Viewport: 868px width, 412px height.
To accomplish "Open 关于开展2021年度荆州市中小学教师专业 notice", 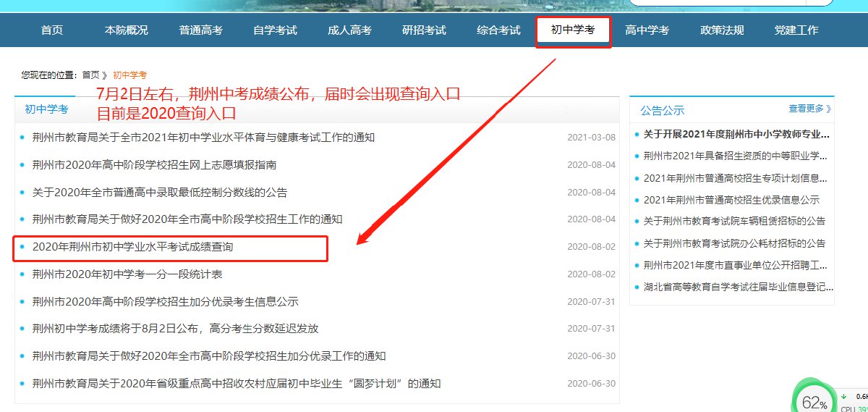I will (x=736, y=134).
